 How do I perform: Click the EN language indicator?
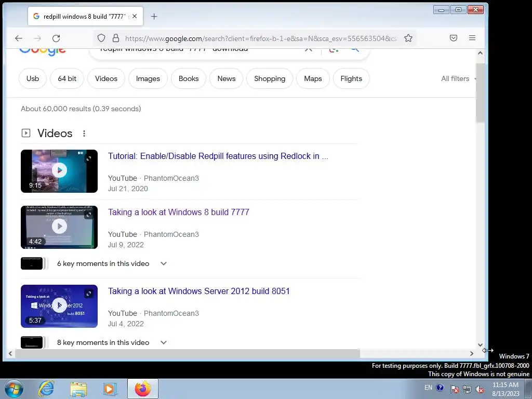click(x=428, y=388)
